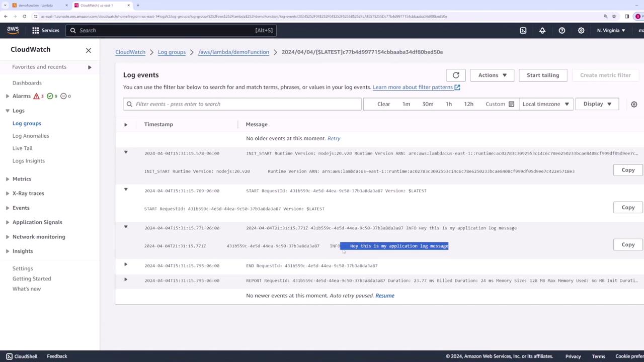Viewport: 644px width, 362px height.
Task: Open the N. Virginia region selector
Action: [611, 30]
